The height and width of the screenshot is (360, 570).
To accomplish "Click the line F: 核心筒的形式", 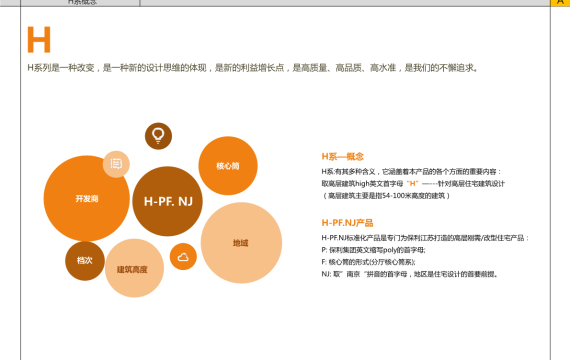I will (368, 262).
